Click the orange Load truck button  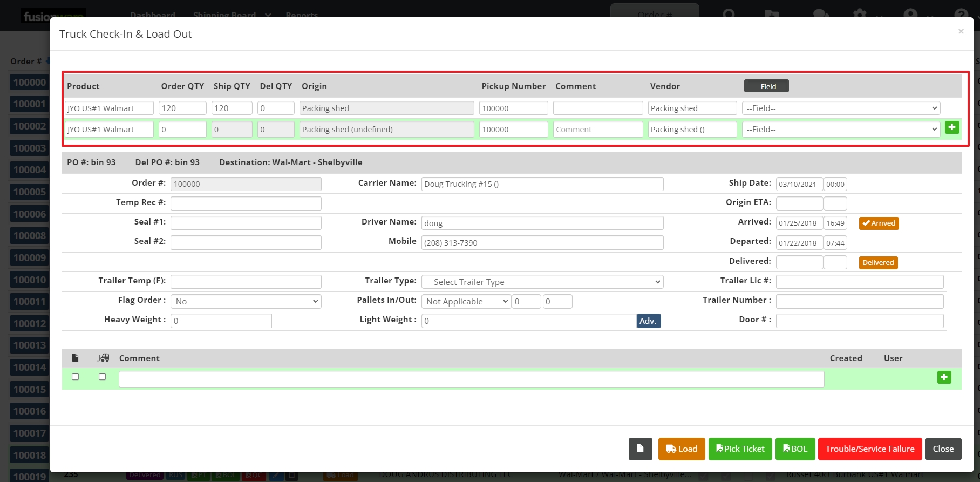click(x=681, y=449)
